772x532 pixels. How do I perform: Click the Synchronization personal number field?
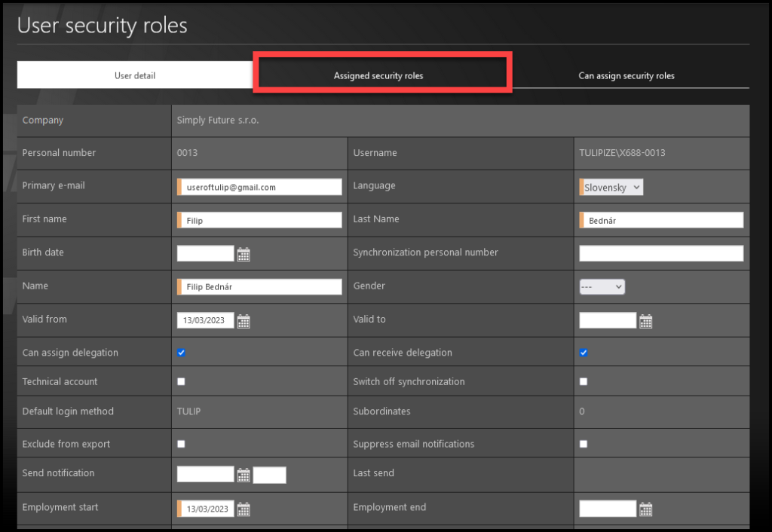[x=661, y=253]
